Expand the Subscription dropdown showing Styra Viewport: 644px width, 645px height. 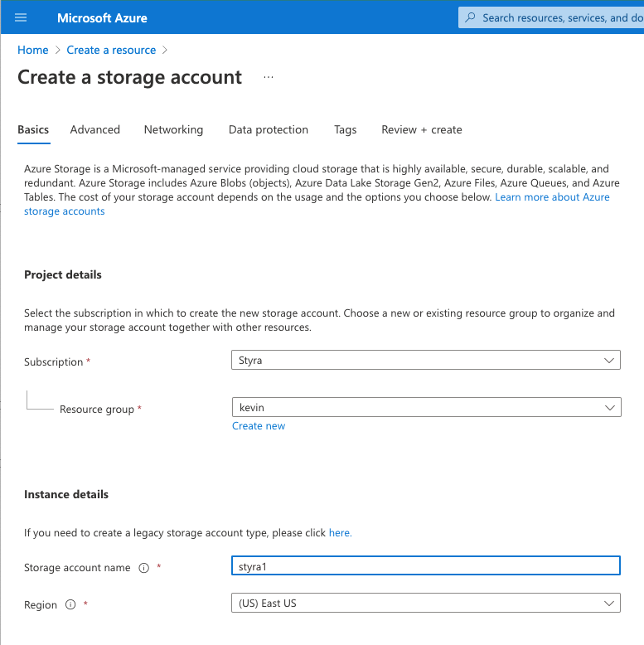[426, 360]
